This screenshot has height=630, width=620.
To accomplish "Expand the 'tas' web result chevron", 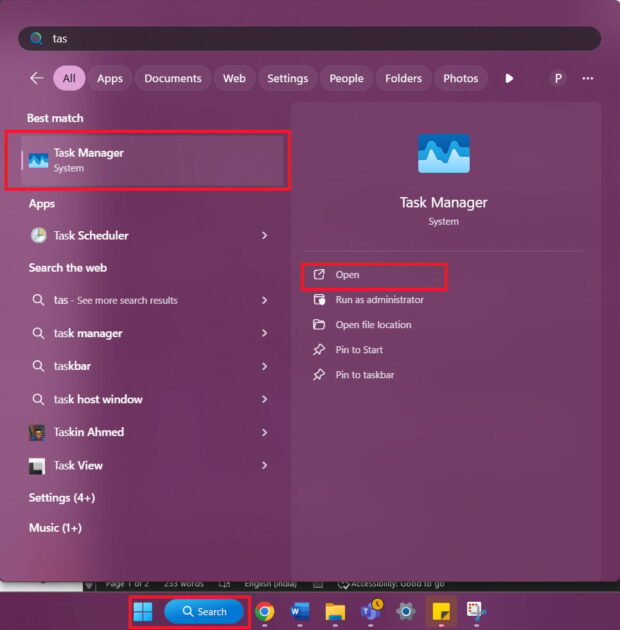I will coord(264,300).
